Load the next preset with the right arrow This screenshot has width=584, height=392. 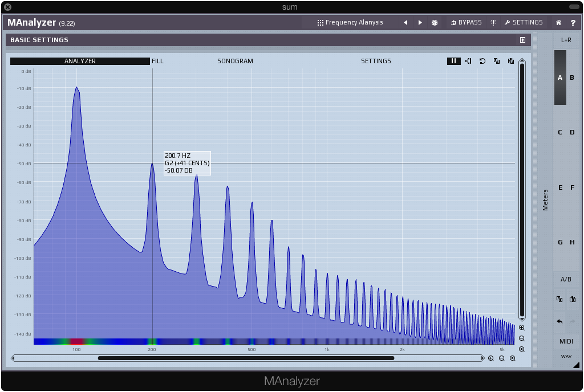pos(420,23)
